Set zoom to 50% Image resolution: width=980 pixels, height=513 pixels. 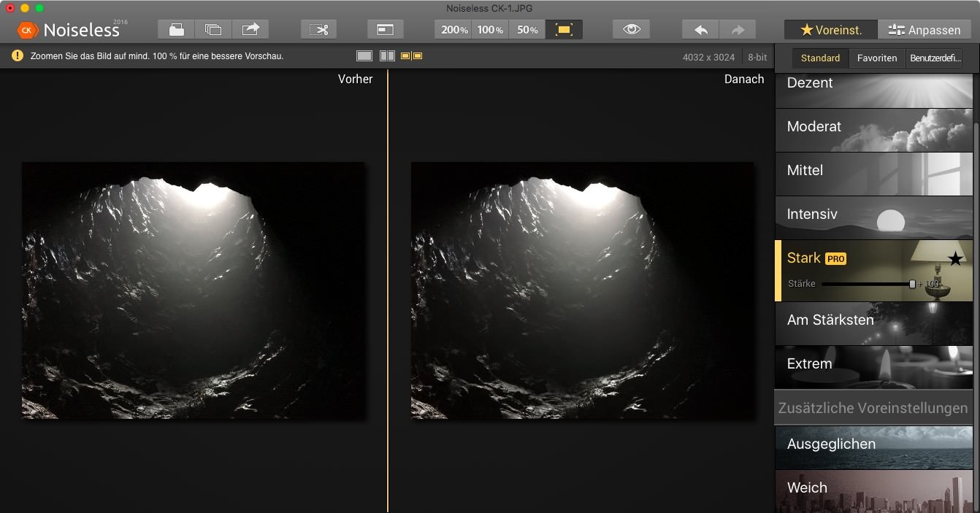click(527, 30)
